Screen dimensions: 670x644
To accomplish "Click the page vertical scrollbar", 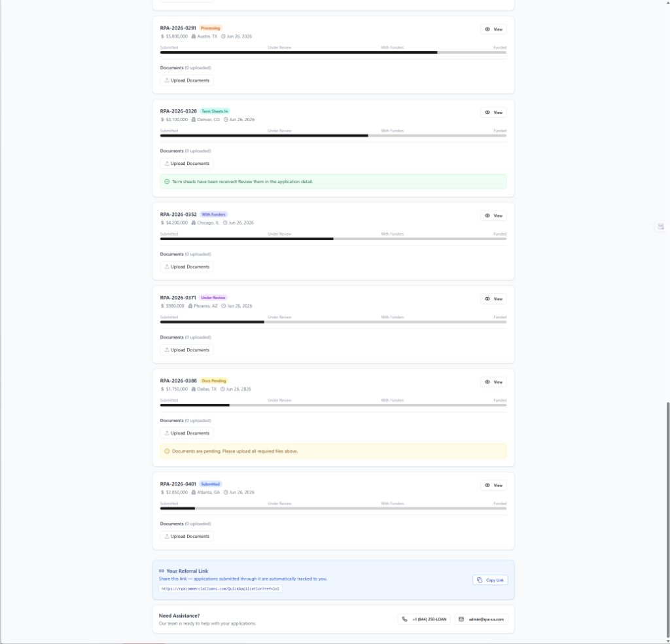I will coord(668,519).
